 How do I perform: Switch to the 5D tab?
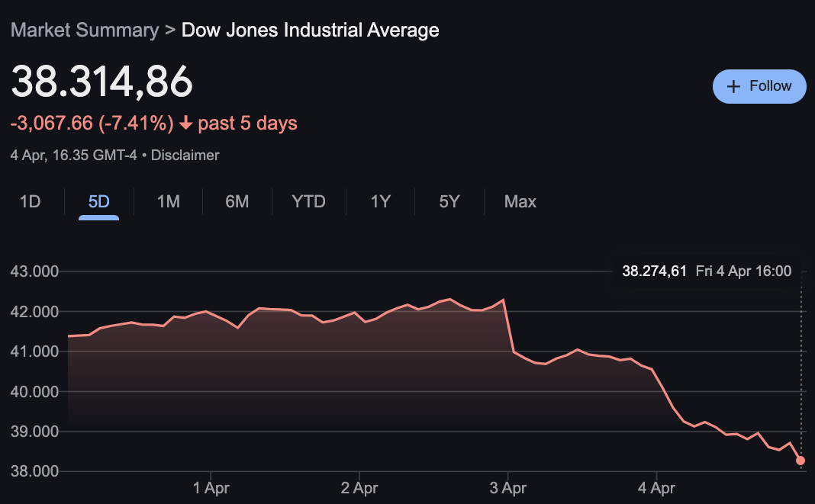(98, 201)
